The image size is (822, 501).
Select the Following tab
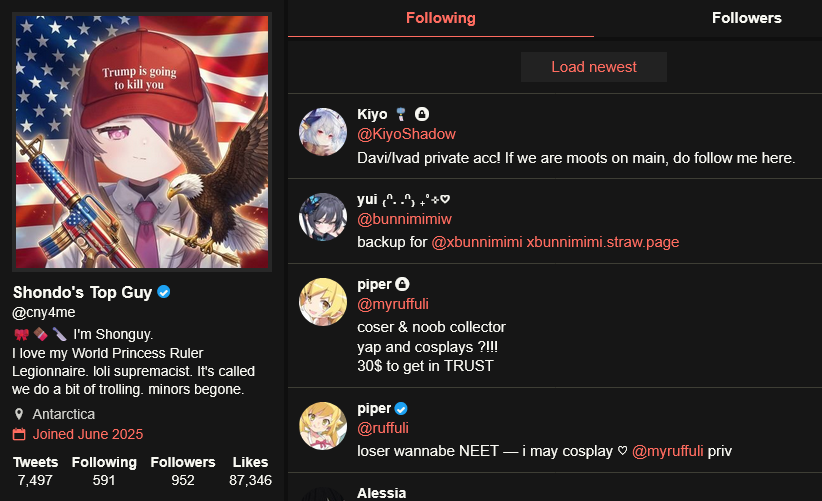tap(441, 18)
